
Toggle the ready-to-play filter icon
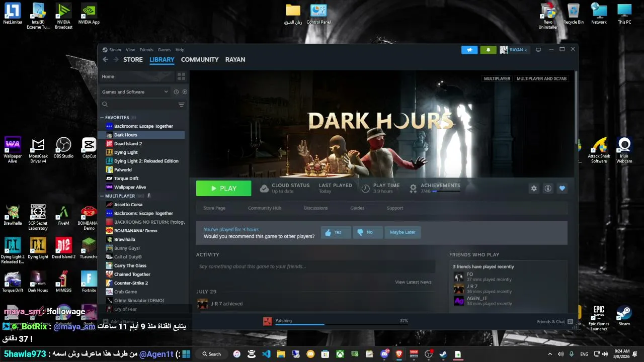click(185, 92)
